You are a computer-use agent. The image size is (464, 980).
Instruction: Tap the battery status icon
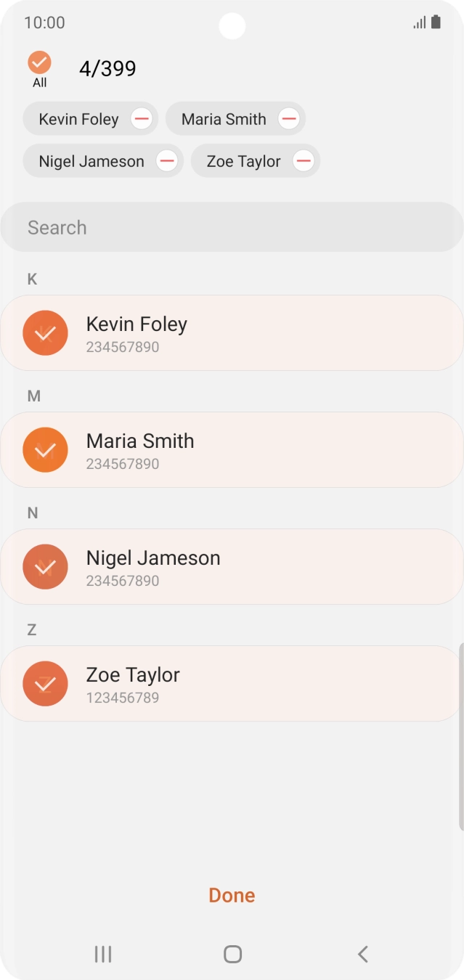436,23
